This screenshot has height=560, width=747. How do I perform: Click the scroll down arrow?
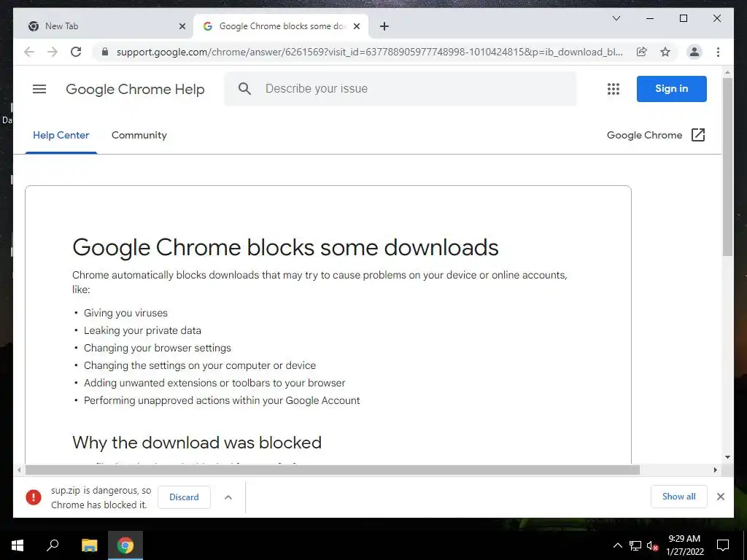tap(727, 457)
